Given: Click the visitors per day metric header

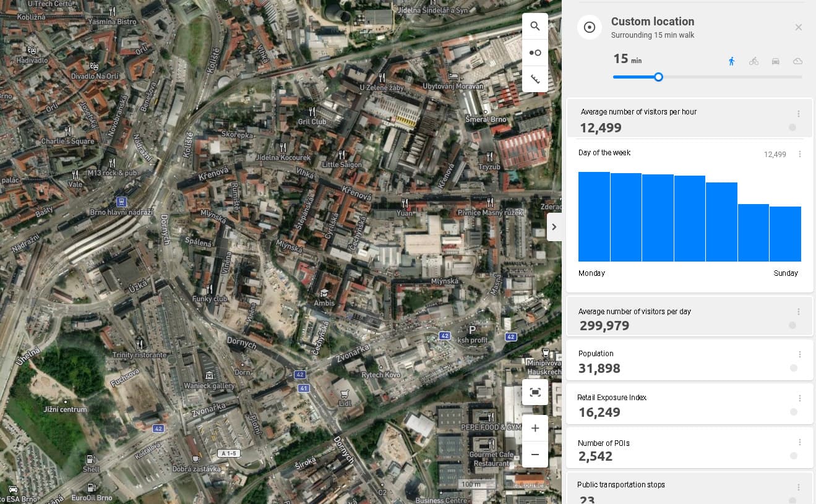Looking at the screenshot, I should (634, 312).
